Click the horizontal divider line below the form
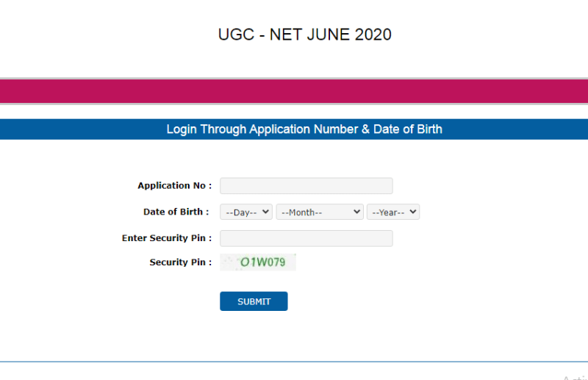Screen dimensions: 588x380 pyautogui.click(x=294, y=362)
